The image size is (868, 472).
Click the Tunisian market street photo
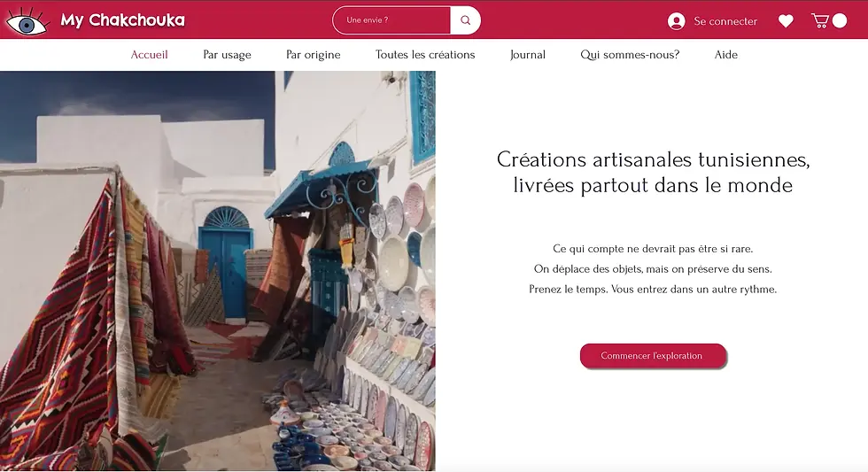[x=218, y=271]
